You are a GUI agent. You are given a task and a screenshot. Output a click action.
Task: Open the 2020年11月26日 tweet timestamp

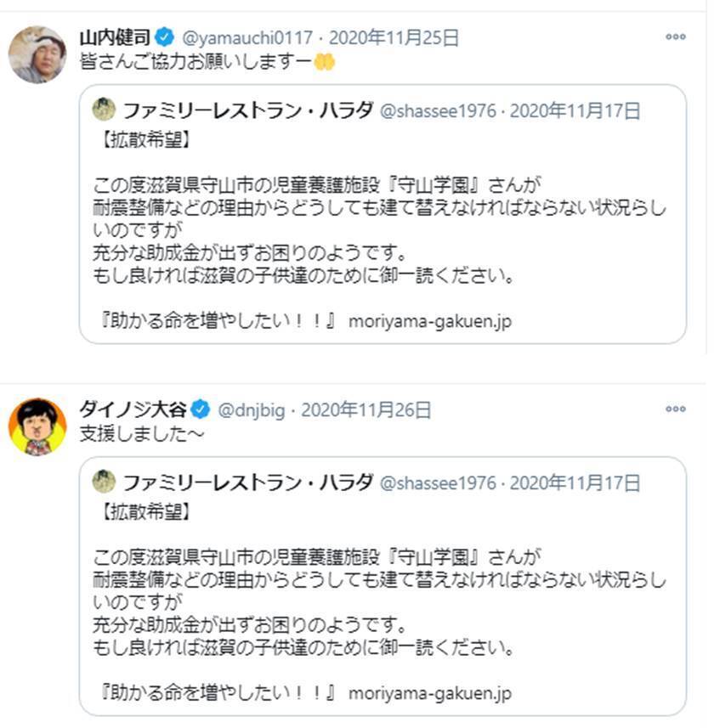pos(366,410)
